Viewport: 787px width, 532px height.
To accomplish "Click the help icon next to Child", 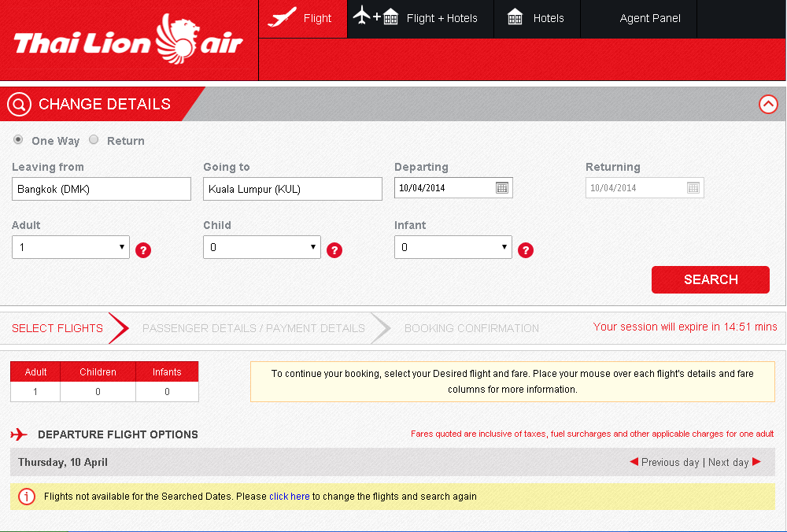I will (x=334, y=250).
